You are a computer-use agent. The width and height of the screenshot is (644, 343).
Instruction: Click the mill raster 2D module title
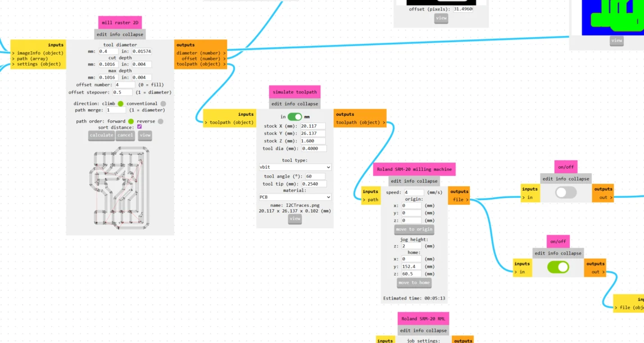click(120, 22)
